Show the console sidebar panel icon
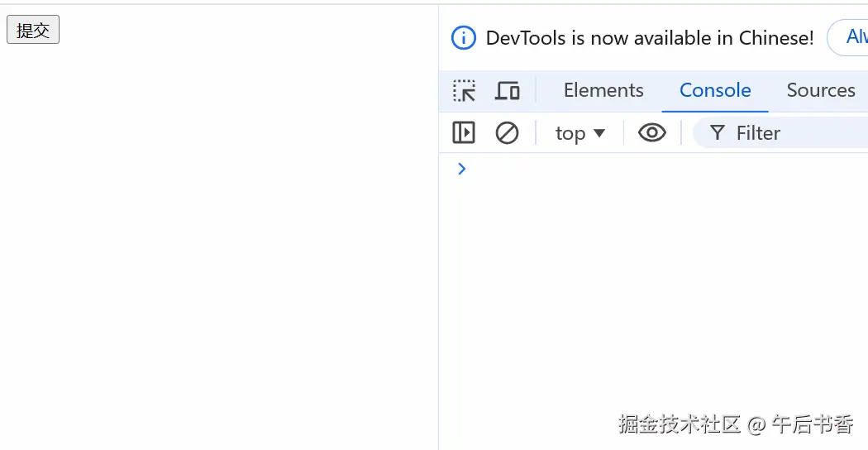 (x=464, y=133)
